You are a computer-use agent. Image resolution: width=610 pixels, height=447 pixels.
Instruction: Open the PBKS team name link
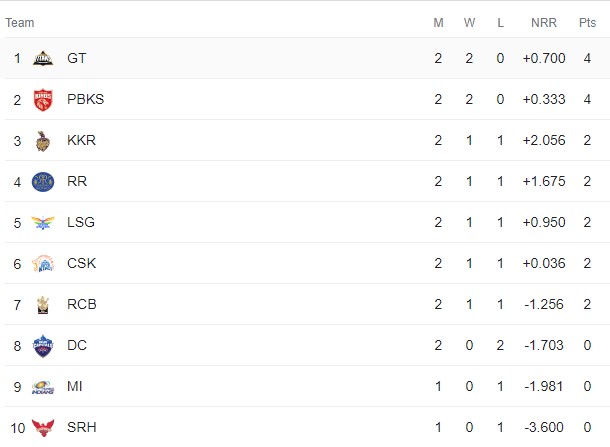pos(86,99)
